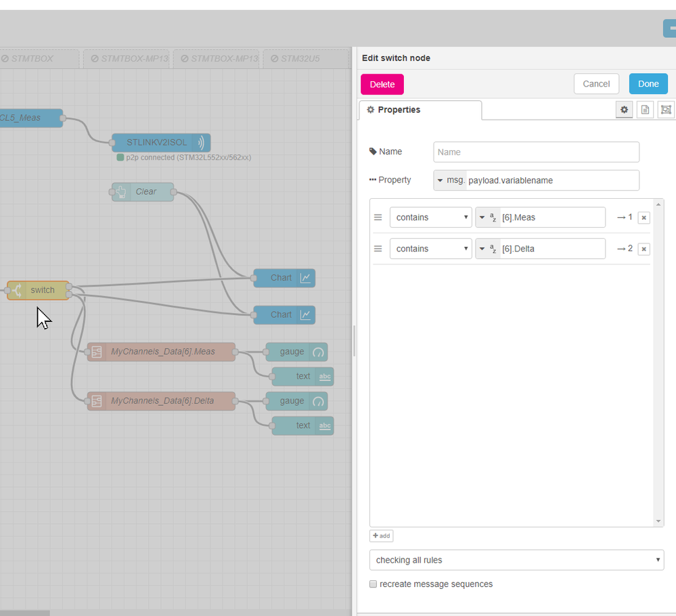
Task: Select lower Chart node graph icon
Action: (x=305, y=315)
